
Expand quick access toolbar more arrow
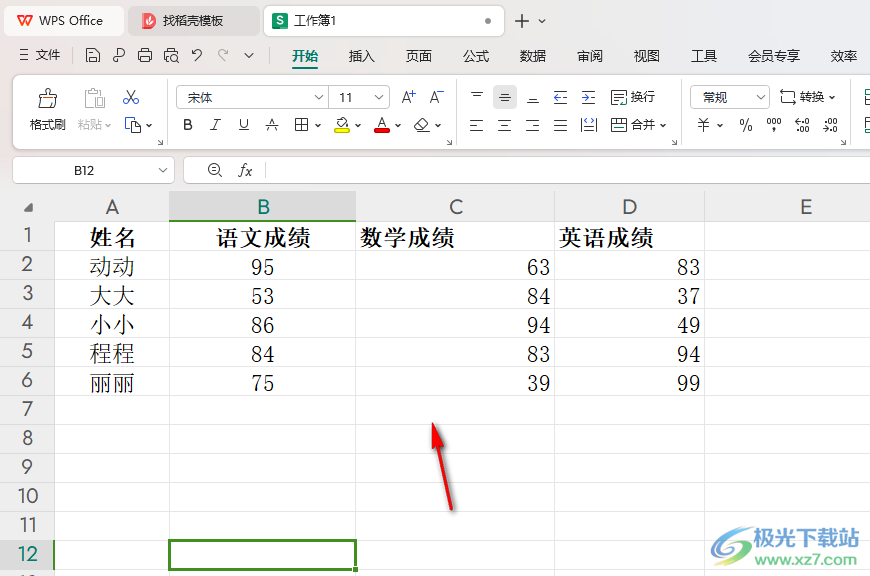[249, 55]
